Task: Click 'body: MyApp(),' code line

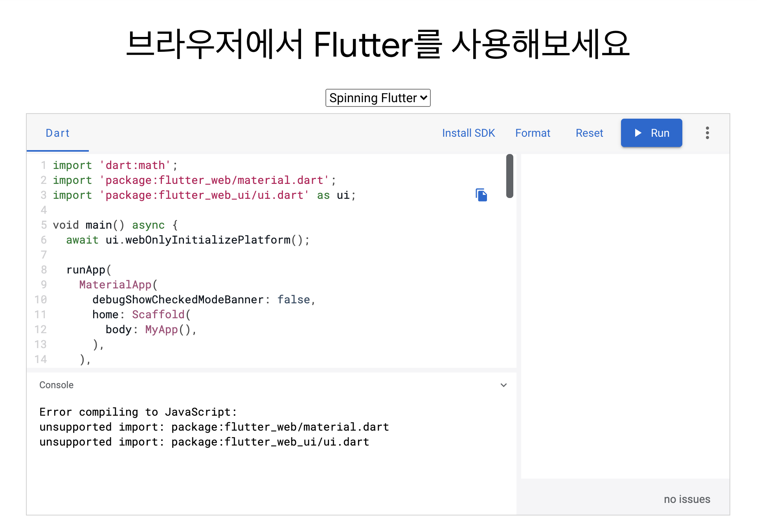Action: point(151,330)
